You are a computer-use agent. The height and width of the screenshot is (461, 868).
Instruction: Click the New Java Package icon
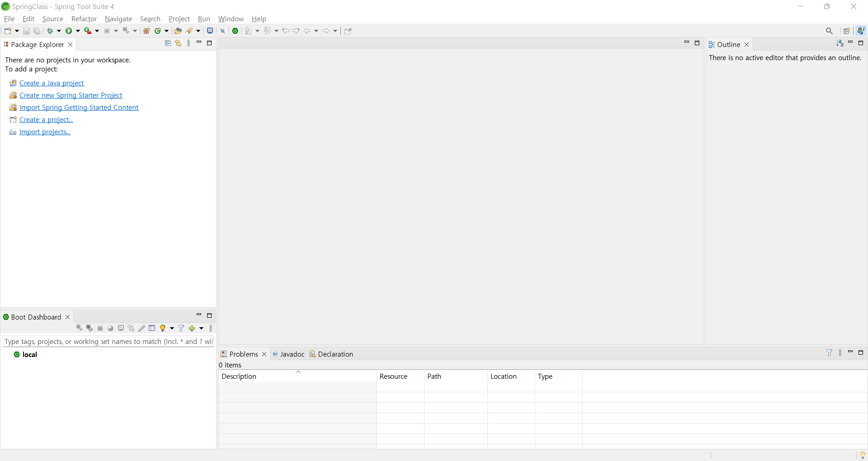(146, 31)
